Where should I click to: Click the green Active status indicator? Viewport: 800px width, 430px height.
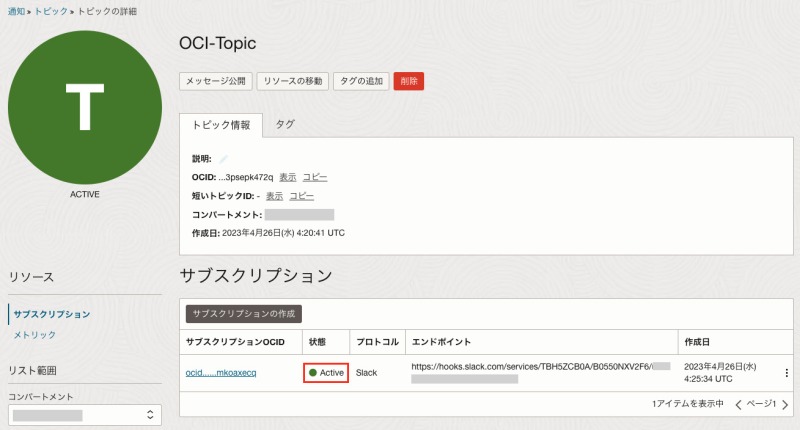pyautogui.click(x=326, y=373)
